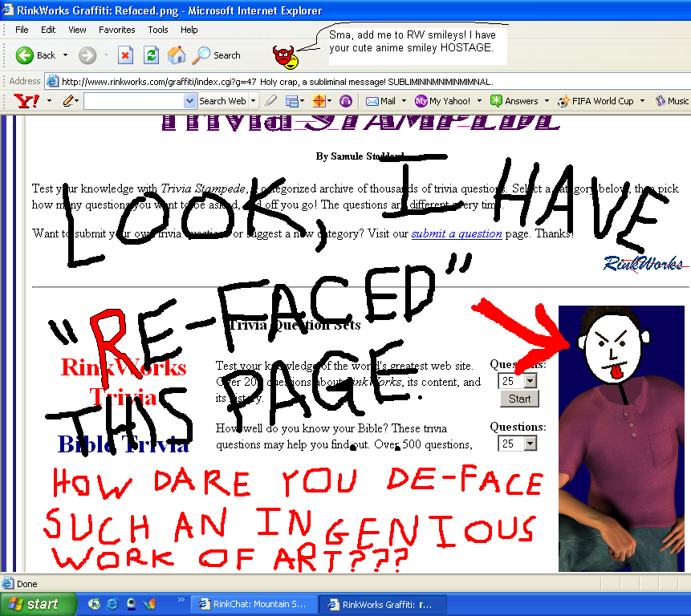Open the Yahoo search box dropdown arrow
The height and width of the screenshot is (616, 691).
[x=189, y=101]
